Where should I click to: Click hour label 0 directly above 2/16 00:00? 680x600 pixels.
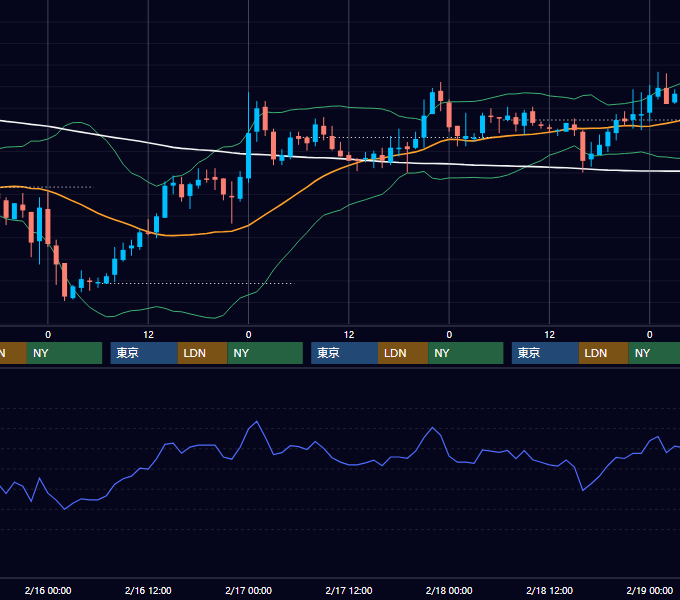(x=48, y=335)
